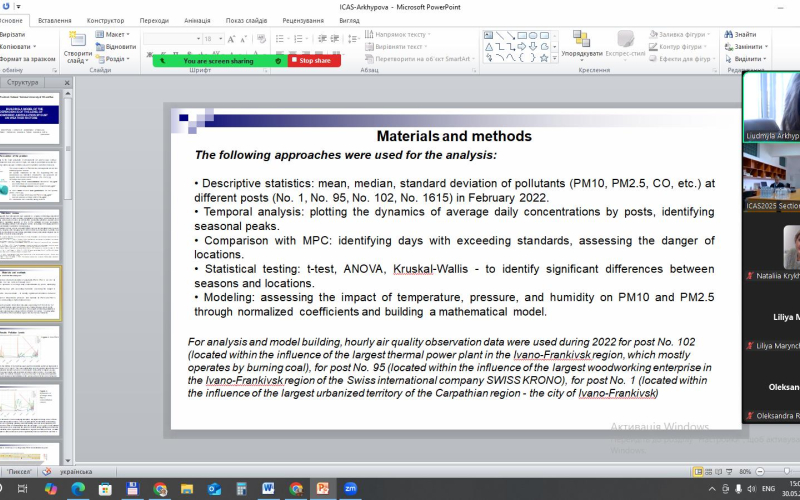800x500 pixels.
Task: Open File Explorer from the taskbar
Action: coord(187,489)
